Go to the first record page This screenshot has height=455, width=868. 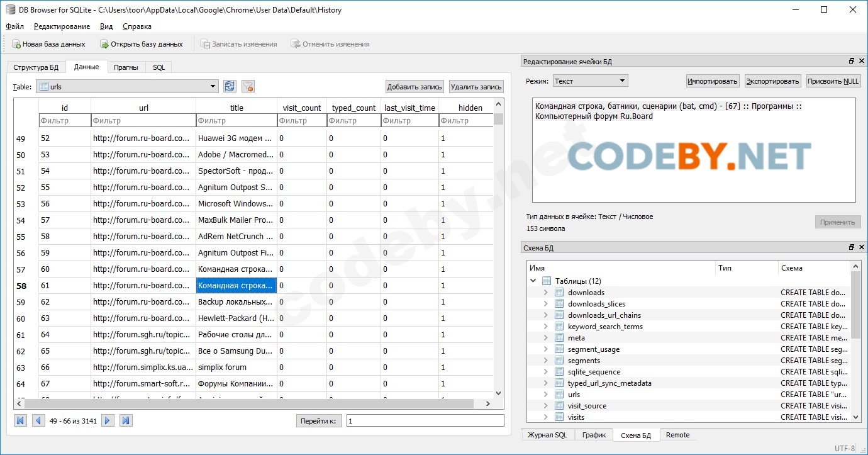point(20,420)
